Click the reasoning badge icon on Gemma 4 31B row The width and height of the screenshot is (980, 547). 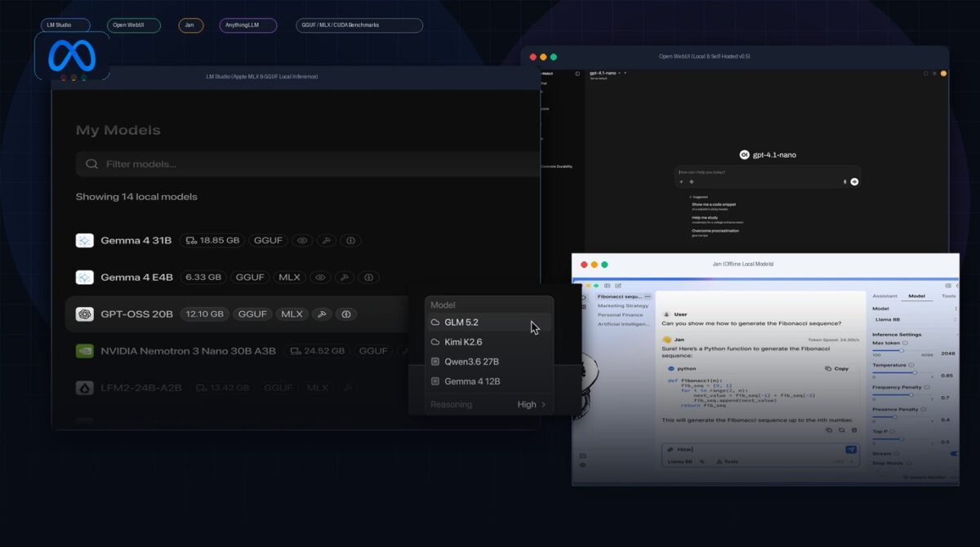(350, 241)
